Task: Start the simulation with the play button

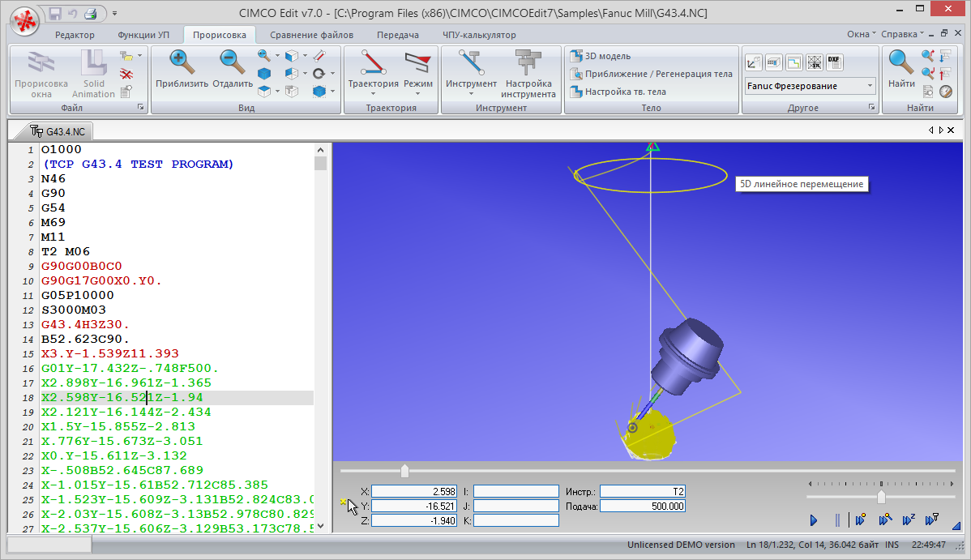Action: coord(814,520)
